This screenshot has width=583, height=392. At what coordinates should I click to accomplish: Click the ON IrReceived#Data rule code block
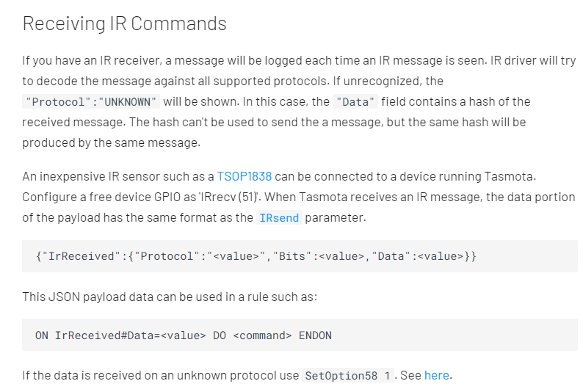click(x=300, y=335)
